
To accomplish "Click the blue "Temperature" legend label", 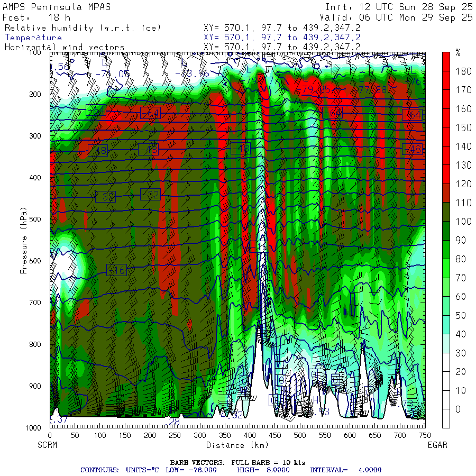I will coord(33,38).
